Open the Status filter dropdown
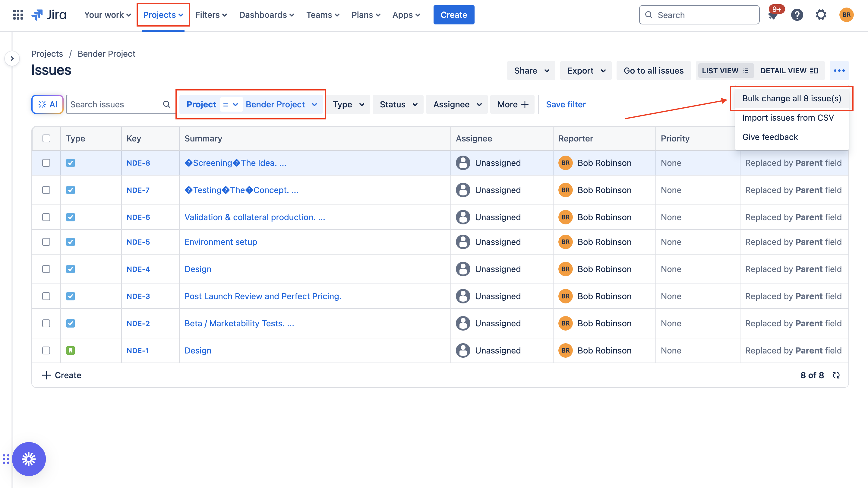This screenshot has height=488, width=868. pyautogui.click(x=398, y=104)
